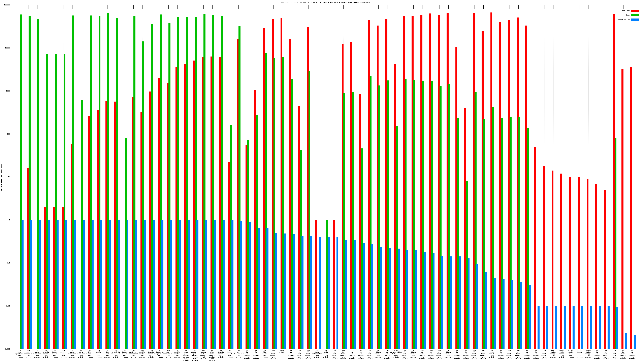This screenshot has width=644, height=362.
Task: Click the RBL Statistics chart title
Action: click(x=325, y=2)
